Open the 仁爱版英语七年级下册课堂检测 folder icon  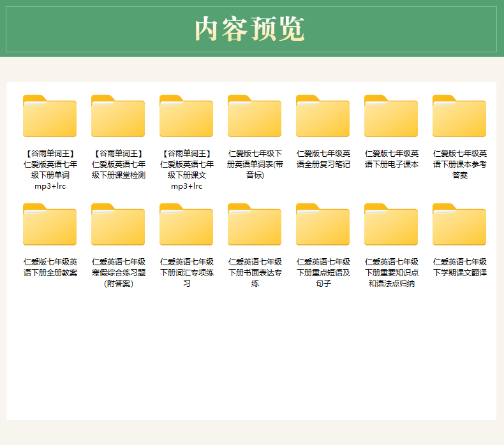(118, 116)
